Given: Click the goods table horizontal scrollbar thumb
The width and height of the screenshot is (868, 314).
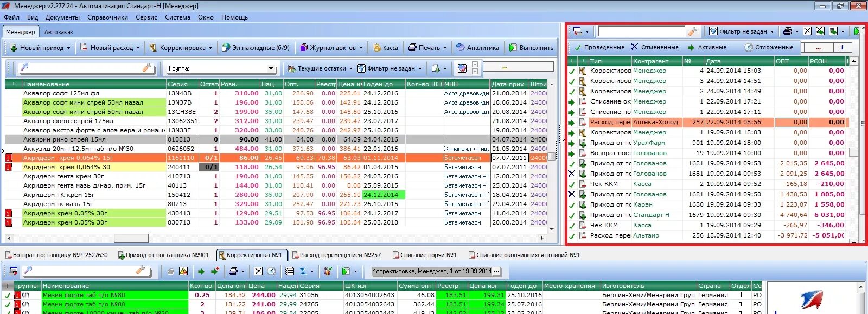Looking at the screenshot, I should point(131,238).
